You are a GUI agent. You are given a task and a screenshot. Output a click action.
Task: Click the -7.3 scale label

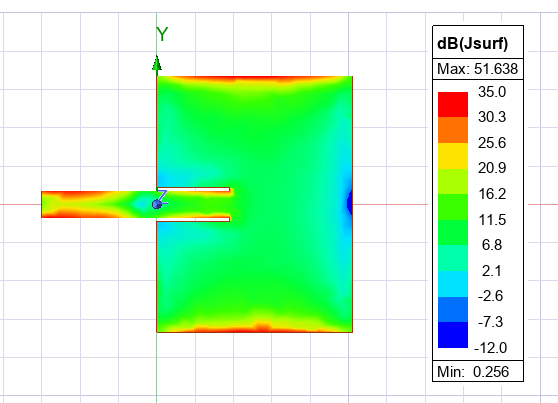[x=490, y=322]
